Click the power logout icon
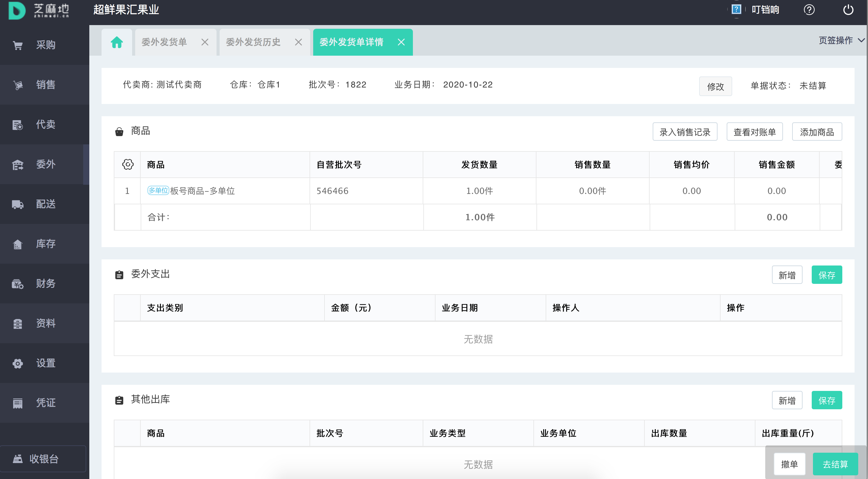The image size is (868, 479). click(x=848, y=10)
